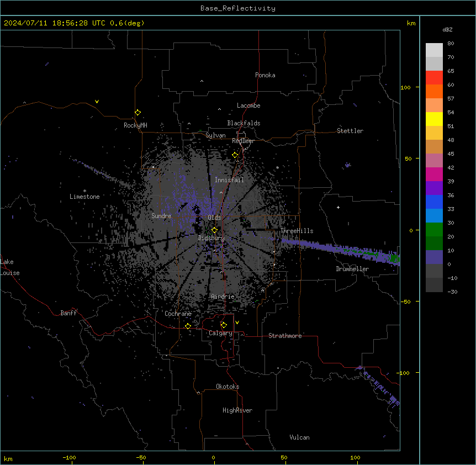Click the Sundre town label
476x465 pixels.
tap(161, 216)
